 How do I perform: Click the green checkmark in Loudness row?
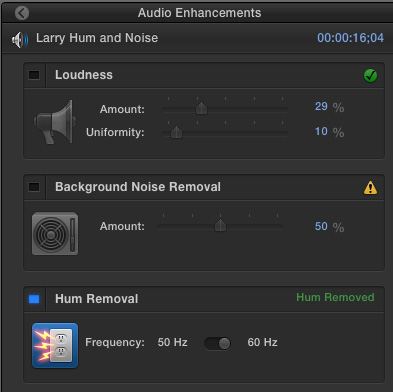point(370,75)
